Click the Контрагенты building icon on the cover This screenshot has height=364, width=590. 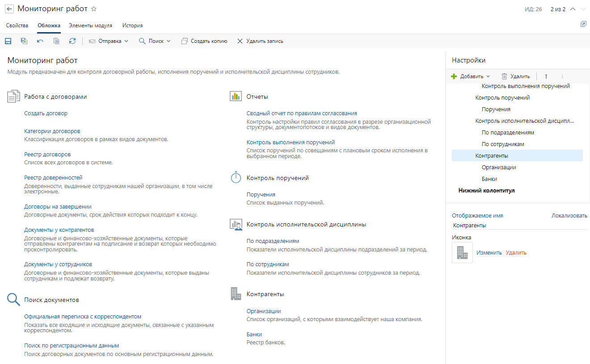(236, 293)
